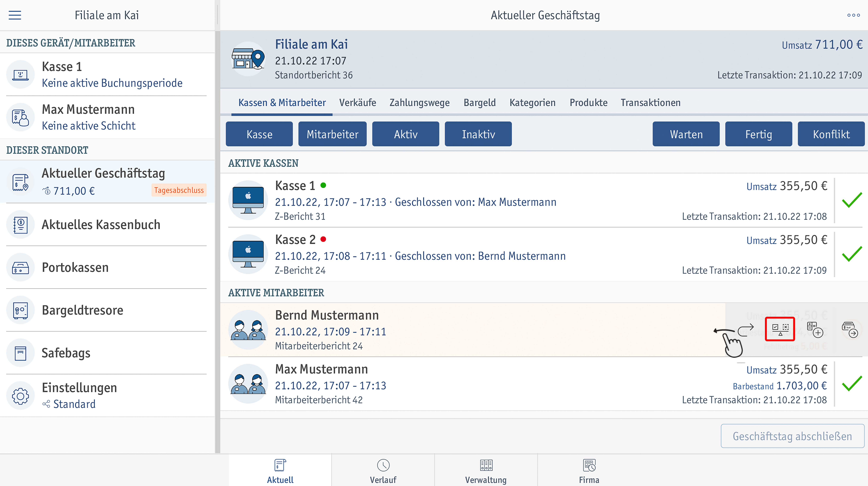Click the cash drawer arrow icon in Bernd's row

850,330
